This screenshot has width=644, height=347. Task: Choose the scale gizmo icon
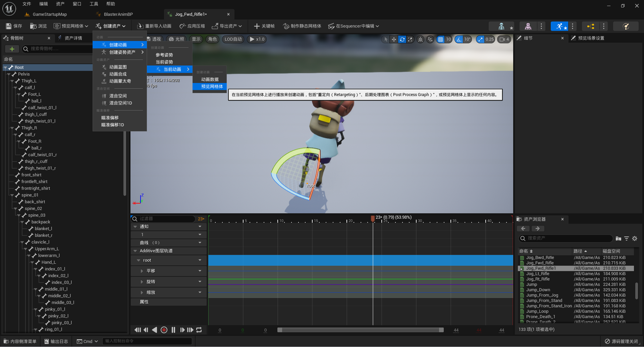(410, 39)
